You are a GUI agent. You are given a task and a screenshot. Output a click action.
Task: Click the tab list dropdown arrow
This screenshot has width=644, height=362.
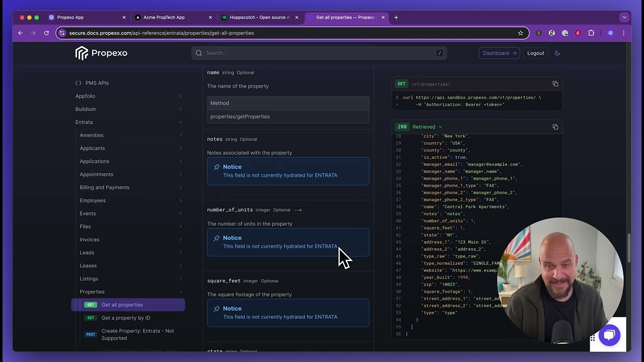pyautogui.click(x=624, y=17)
